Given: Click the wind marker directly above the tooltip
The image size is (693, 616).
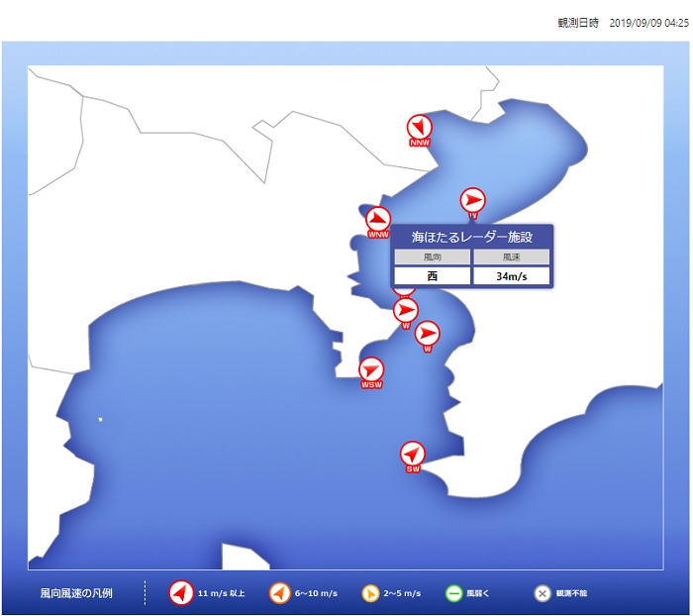Looking at the screenshot, I should 473,201.
